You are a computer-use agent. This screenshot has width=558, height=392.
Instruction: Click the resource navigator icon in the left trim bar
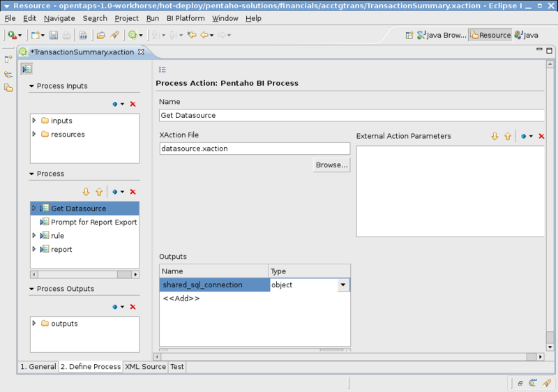click(x=8, y=87)
